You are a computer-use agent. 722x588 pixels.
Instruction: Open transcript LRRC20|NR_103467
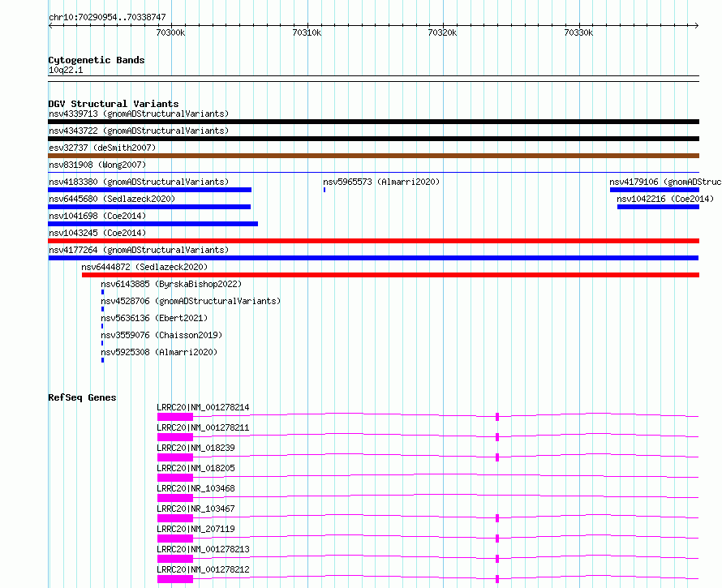(x=196, y=509)
